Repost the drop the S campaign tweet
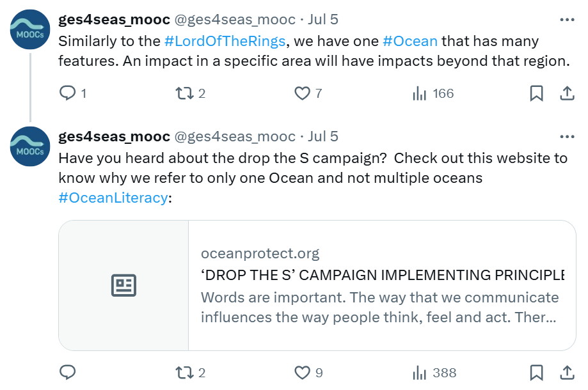Viewport: 588px width, 390px height. pos(185,372)
